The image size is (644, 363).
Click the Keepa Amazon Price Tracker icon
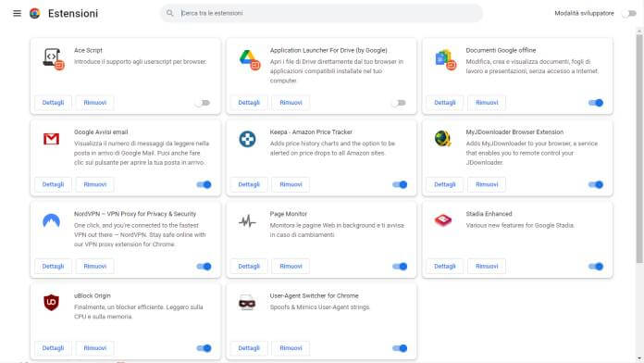coord(247,139)
